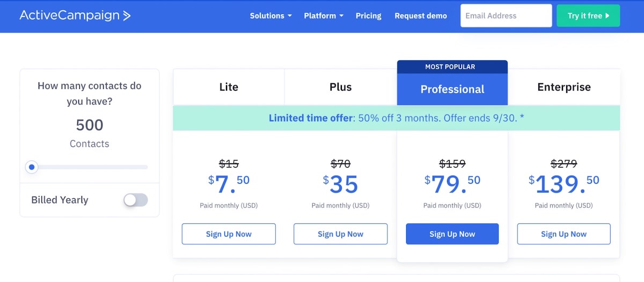Sign up for the Lite plan

[229, 234]
